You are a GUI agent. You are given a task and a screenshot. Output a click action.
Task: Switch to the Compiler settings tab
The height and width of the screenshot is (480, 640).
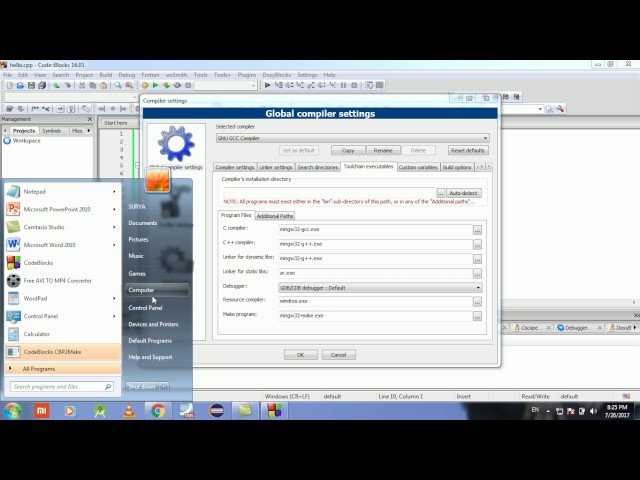tap(235, 167)
